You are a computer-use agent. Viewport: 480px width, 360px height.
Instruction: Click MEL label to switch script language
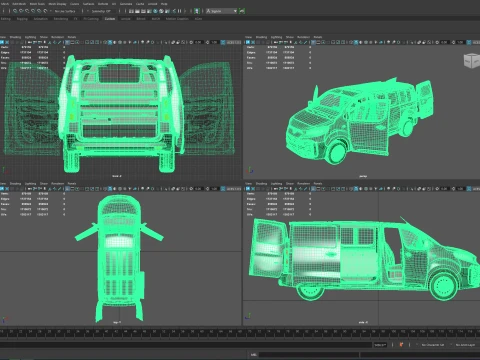coord(253,355)
